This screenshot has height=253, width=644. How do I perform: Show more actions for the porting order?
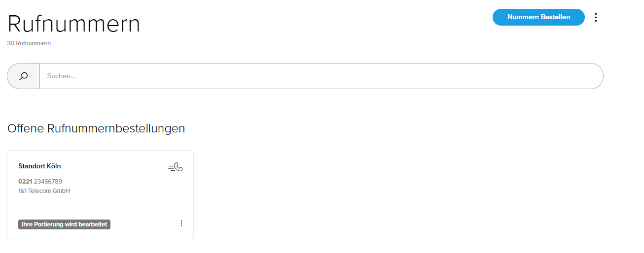[x=181, y=223]
